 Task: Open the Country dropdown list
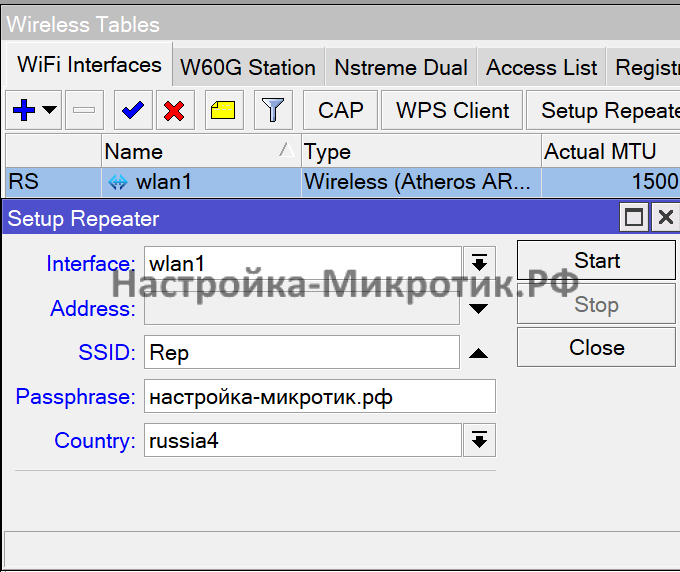[x=479, y=441]
